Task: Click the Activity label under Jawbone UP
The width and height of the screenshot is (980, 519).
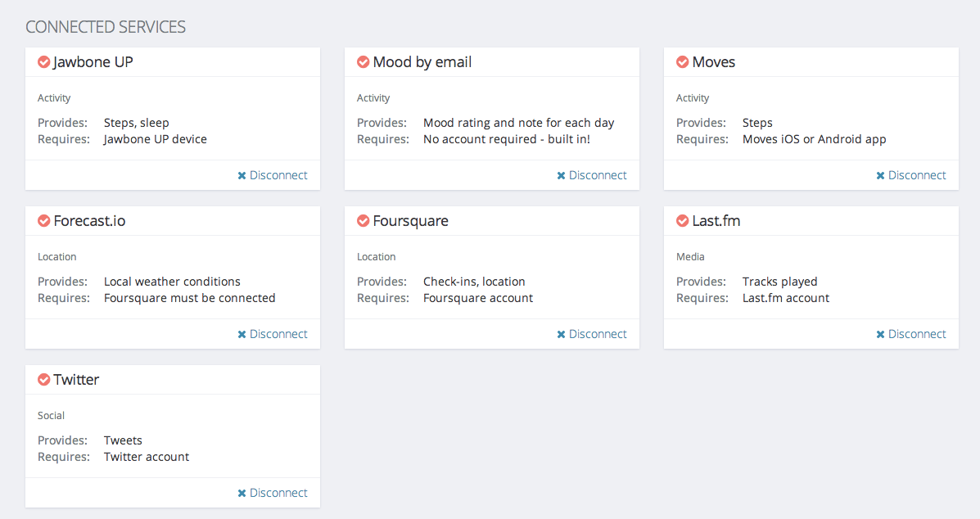Action: [x=54, y=98]
